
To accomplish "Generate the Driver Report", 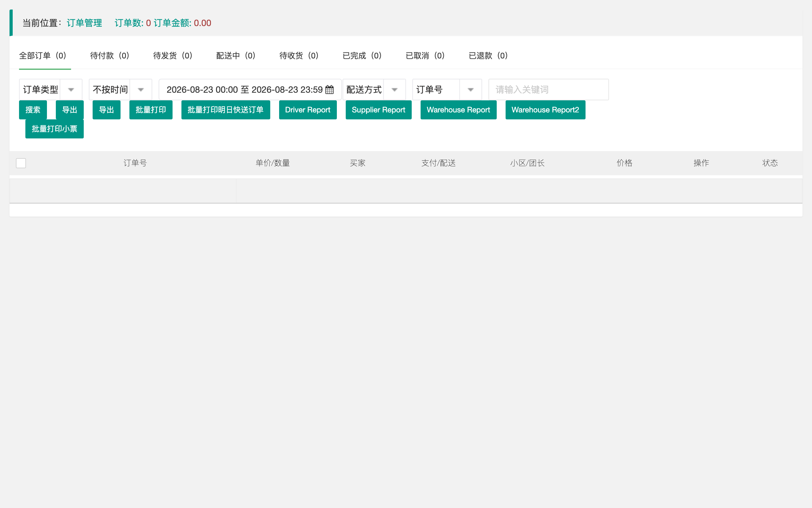I will 308,110.
